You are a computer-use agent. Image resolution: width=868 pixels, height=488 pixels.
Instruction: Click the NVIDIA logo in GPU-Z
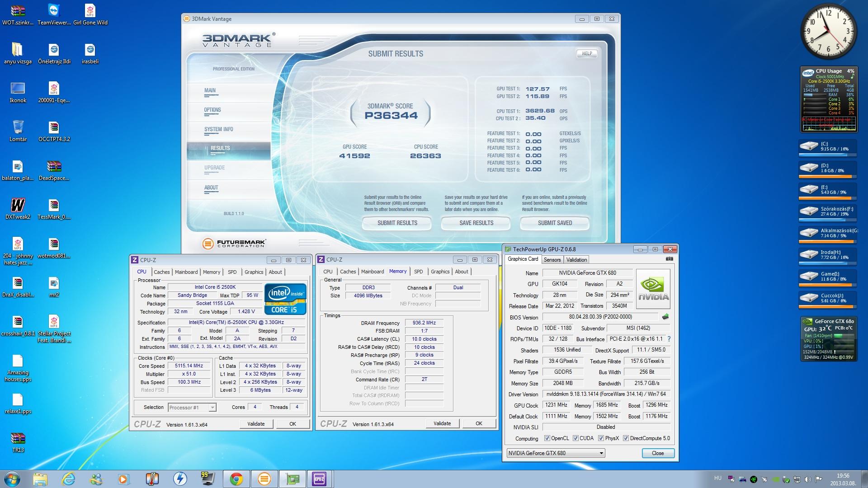[653, 289]
